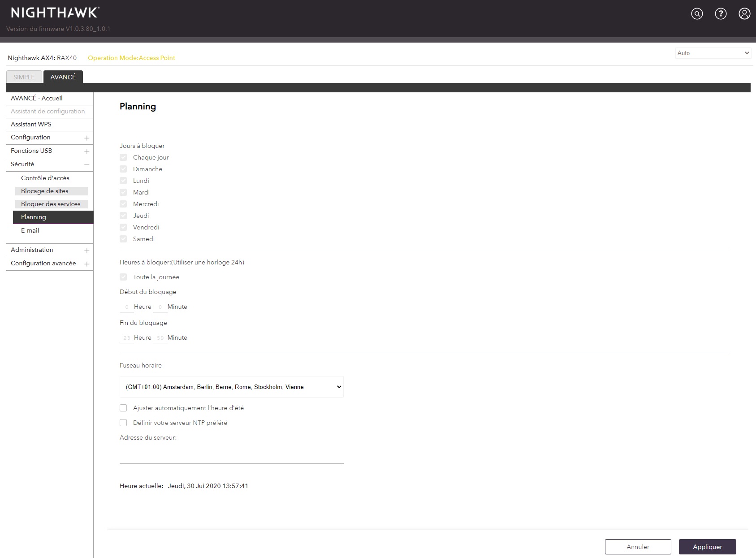The width and height of the screenshot is (756, 558).
Task: Click the search icon in header
Action: 697,14
